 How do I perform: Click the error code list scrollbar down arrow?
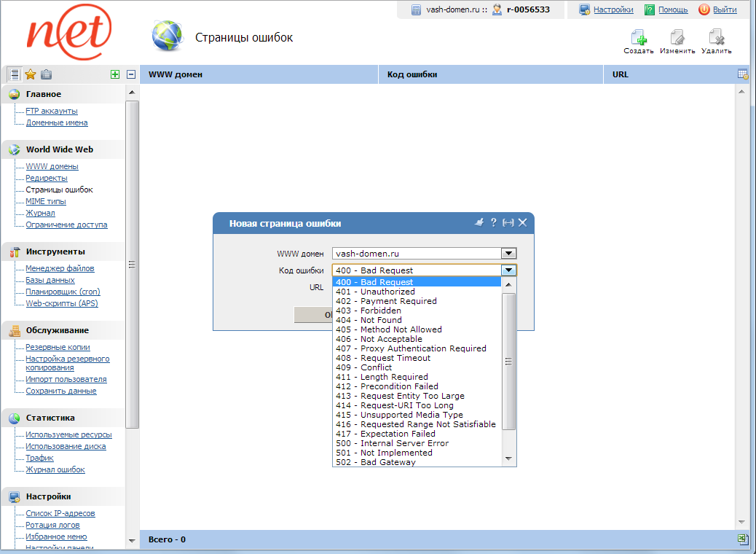click(x=508, y=459)
